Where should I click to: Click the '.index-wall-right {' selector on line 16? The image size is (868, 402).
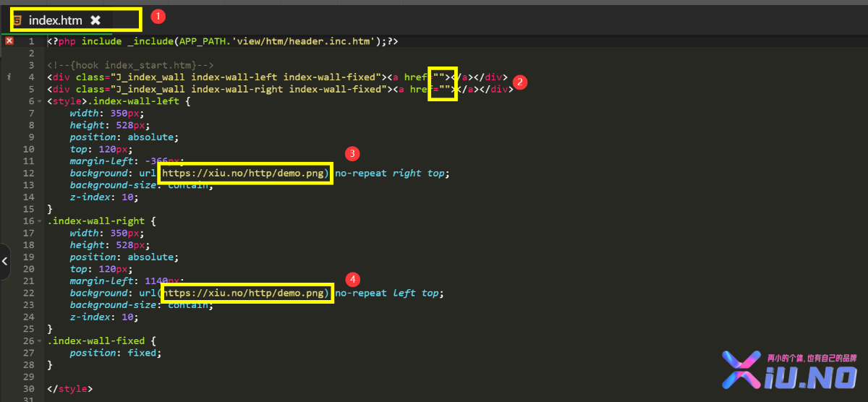[x=102, y=221]
